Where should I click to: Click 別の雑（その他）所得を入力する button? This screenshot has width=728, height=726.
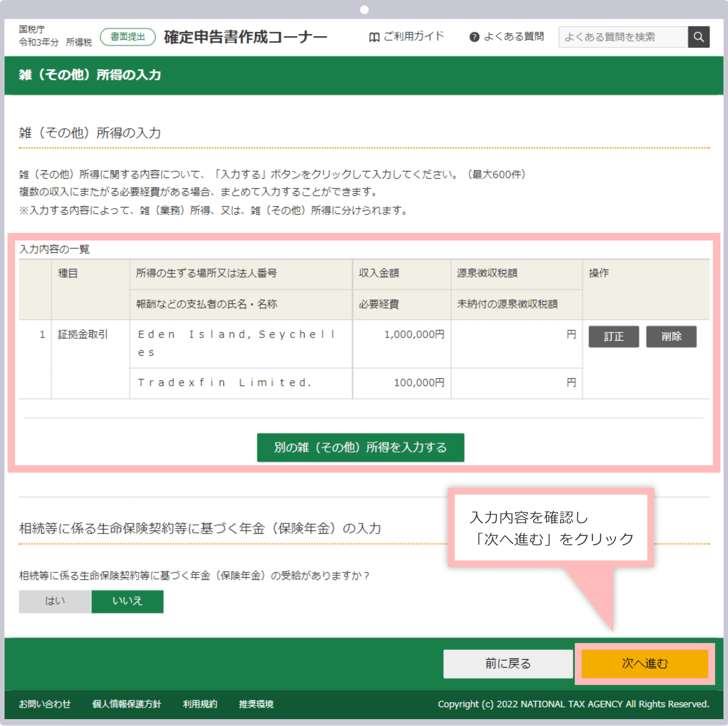pyautogui.click(x=360, y=448)
